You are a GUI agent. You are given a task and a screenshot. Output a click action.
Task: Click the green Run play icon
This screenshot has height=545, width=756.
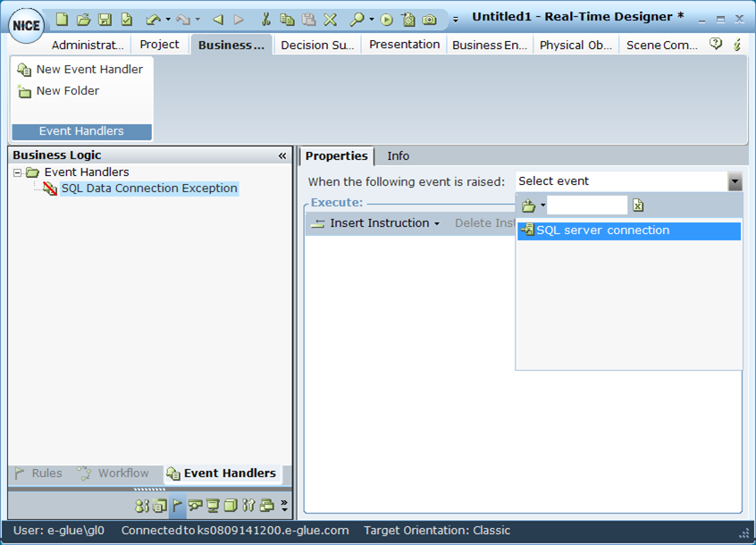coord(386,19)
